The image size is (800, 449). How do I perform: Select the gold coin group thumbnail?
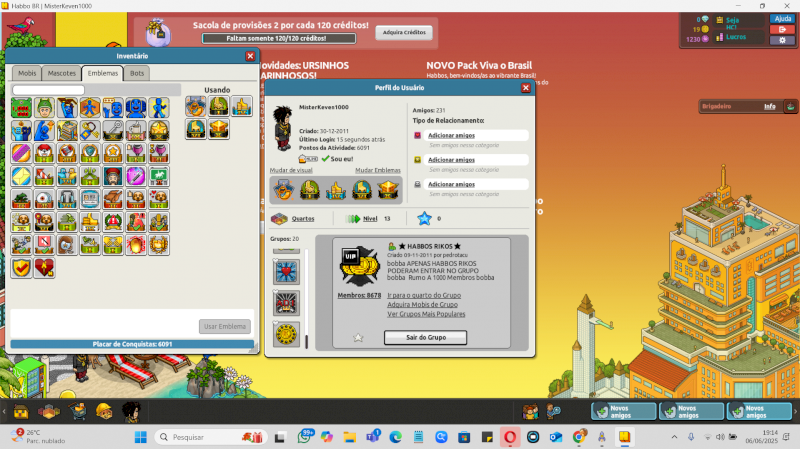[286, 334]
